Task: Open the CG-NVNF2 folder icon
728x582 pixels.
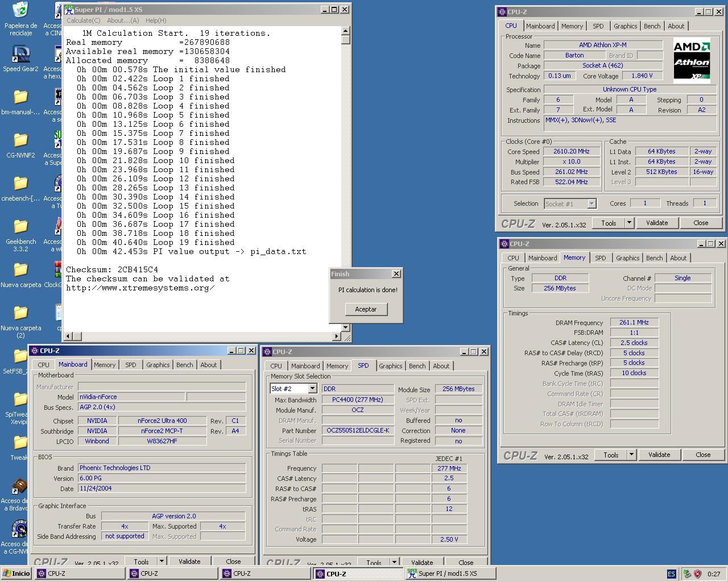Action: click(20, 140)
